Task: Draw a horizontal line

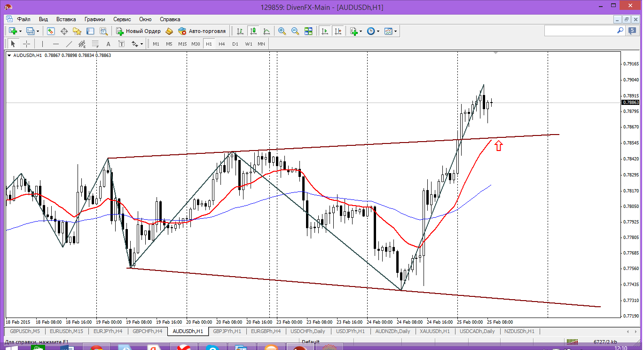Action: [x=56, y=44]
